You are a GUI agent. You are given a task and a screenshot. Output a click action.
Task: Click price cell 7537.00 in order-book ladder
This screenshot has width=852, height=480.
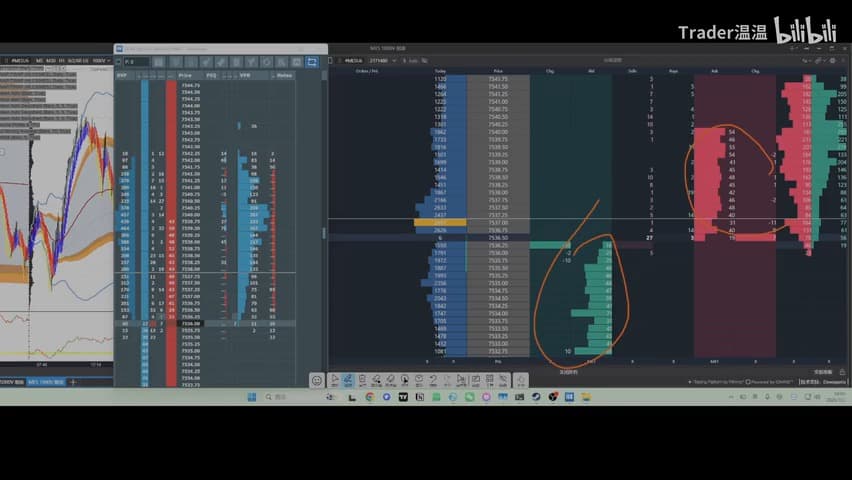point(498,222)
